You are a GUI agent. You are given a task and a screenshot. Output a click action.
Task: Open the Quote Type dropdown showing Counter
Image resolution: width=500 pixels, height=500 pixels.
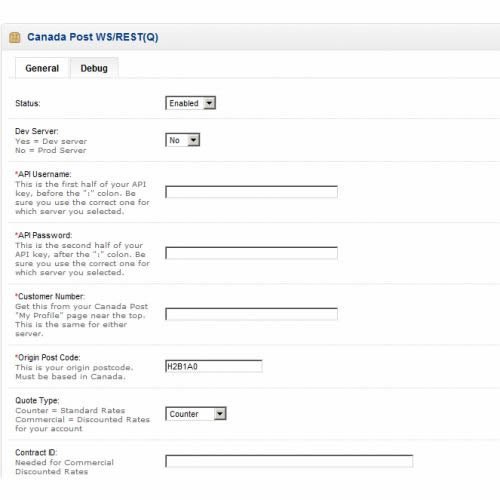coord(196,414)
